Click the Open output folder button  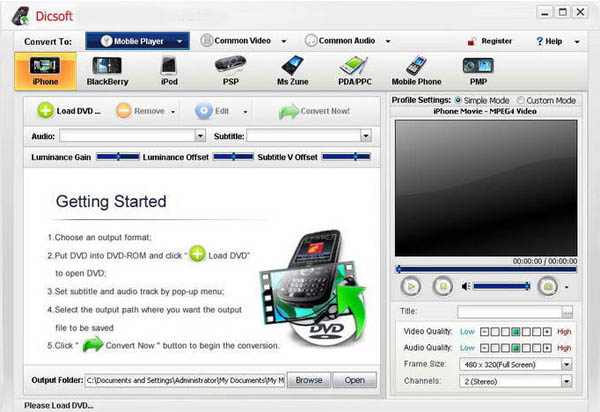(354, 380)
